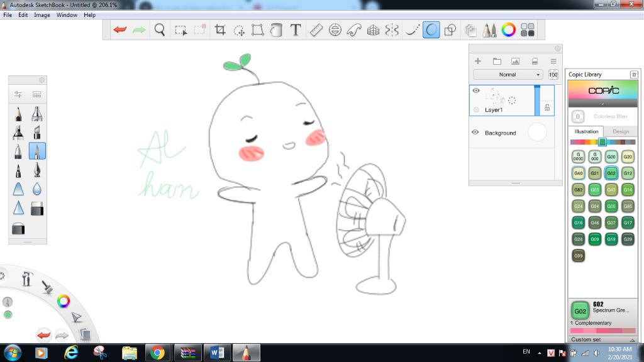Select the Flood Fill bucket tool
Screen dimensions: 644x362
(x=277, y=30)
